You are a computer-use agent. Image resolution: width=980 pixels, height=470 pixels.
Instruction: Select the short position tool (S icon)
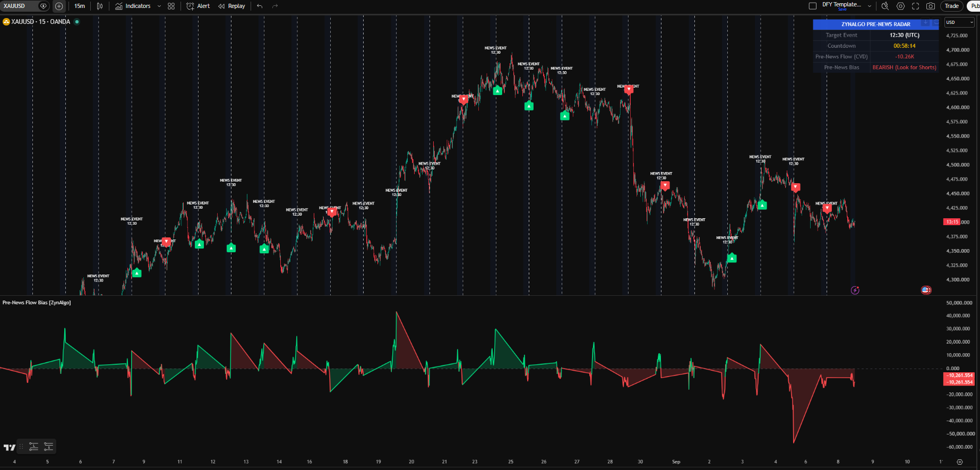pyautogui.click(x=48, y=447)
